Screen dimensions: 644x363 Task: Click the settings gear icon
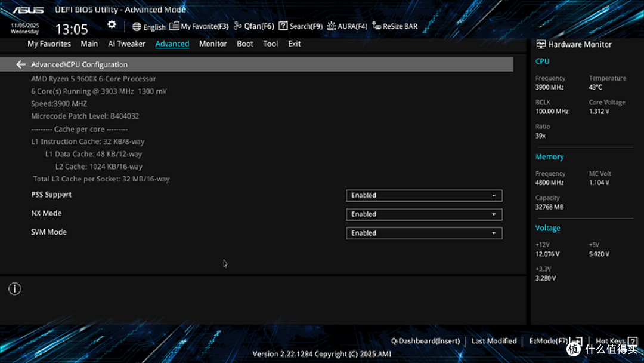coord(112,24)
